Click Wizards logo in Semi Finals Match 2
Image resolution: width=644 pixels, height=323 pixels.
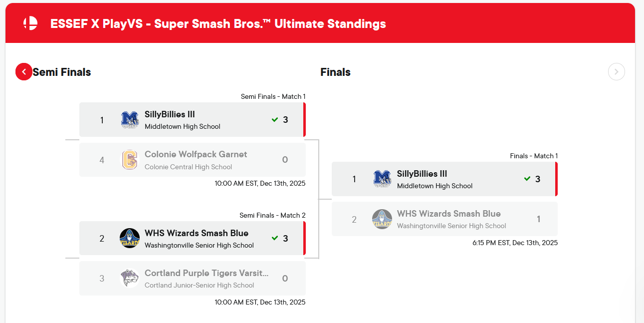coord(130,238)
